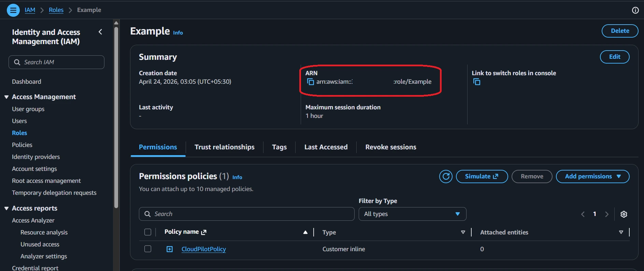
Task: Click the Customer inline type cell
Action: [344, 249]
